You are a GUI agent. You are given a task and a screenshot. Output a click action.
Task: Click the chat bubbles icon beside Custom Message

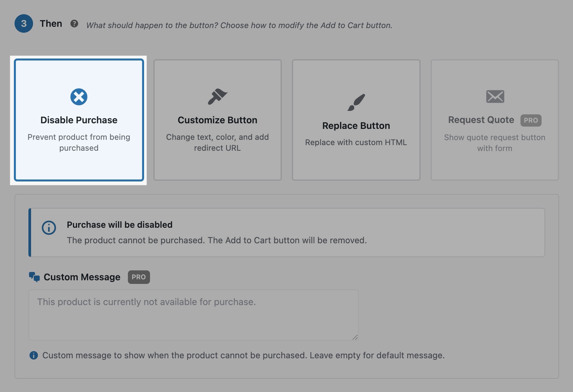pyautogui.click(x=34, y=277)
